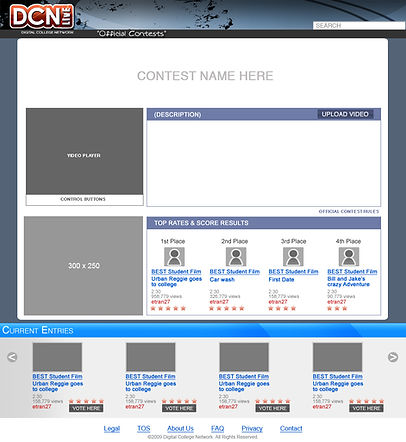
Task: Click the 4th Place user avatar icon
Action: click(x=349, y=256)
